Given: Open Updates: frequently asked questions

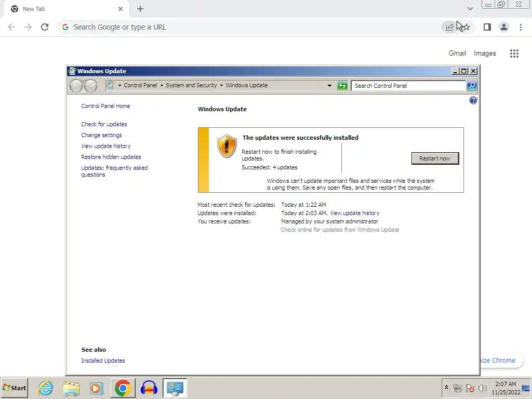Looking at the screenshot, I should [114, 171].
